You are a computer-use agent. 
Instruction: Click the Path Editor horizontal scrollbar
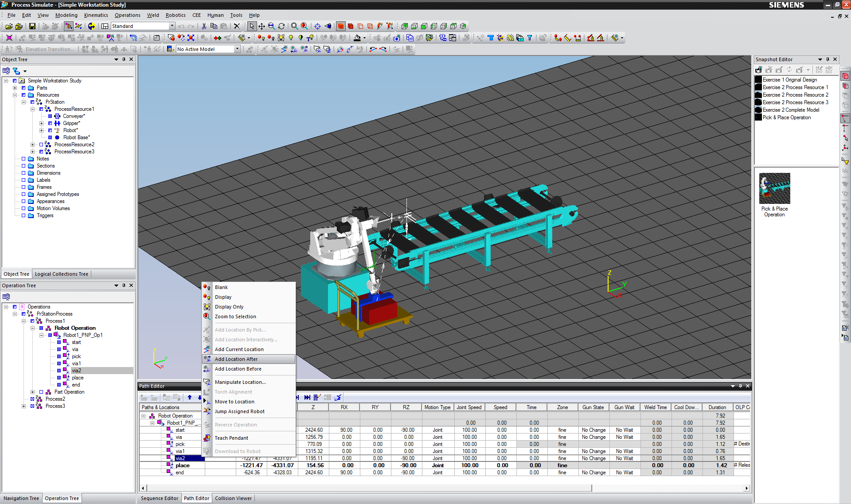369,488
